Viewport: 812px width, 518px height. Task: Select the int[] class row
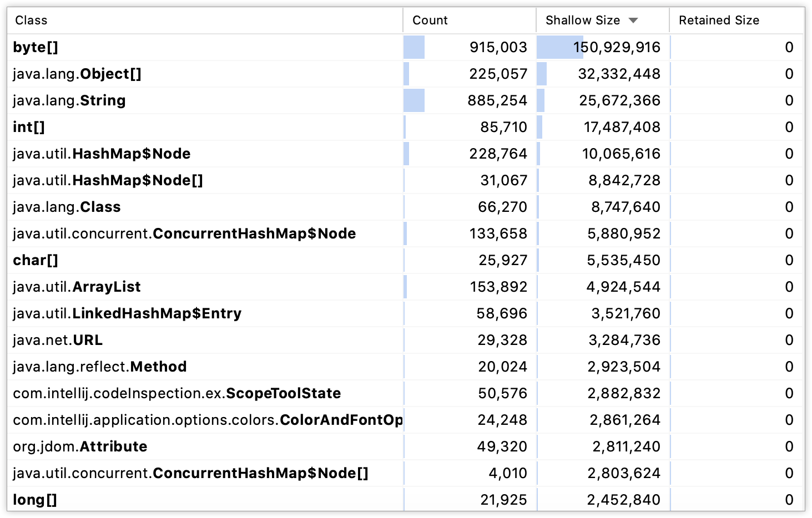pos(28,127)
